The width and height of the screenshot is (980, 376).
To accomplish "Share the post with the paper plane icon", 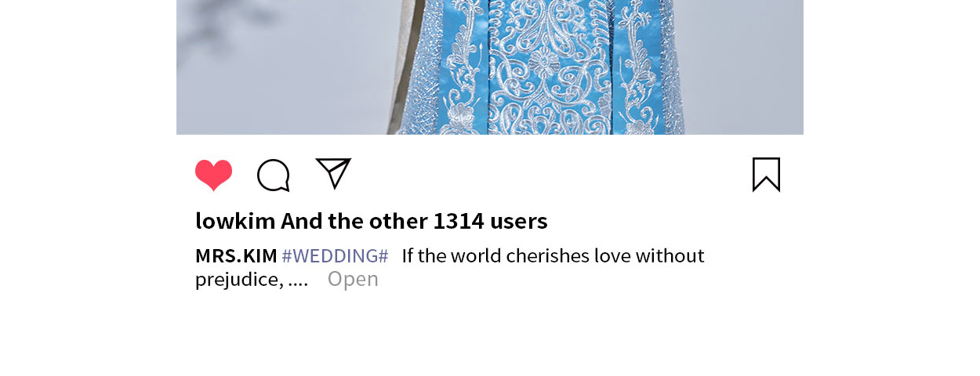I will tap(333, 173).
